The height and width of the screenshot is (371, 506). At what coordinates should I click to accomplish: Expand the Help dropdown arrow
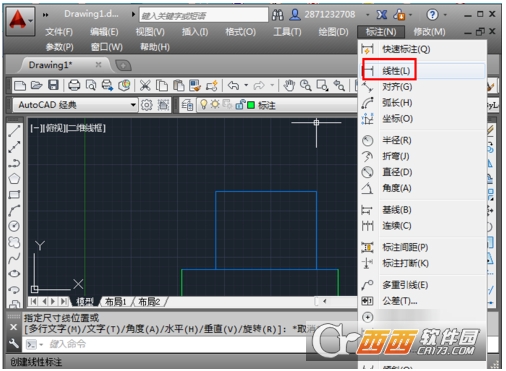point(445,15)
